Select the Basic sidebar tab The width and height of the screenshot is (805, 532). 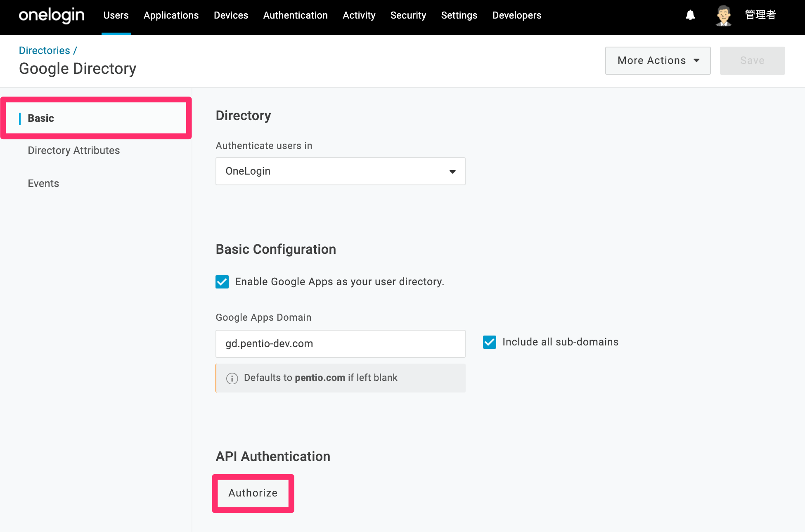pyautogui.click(x=96, y=118)
